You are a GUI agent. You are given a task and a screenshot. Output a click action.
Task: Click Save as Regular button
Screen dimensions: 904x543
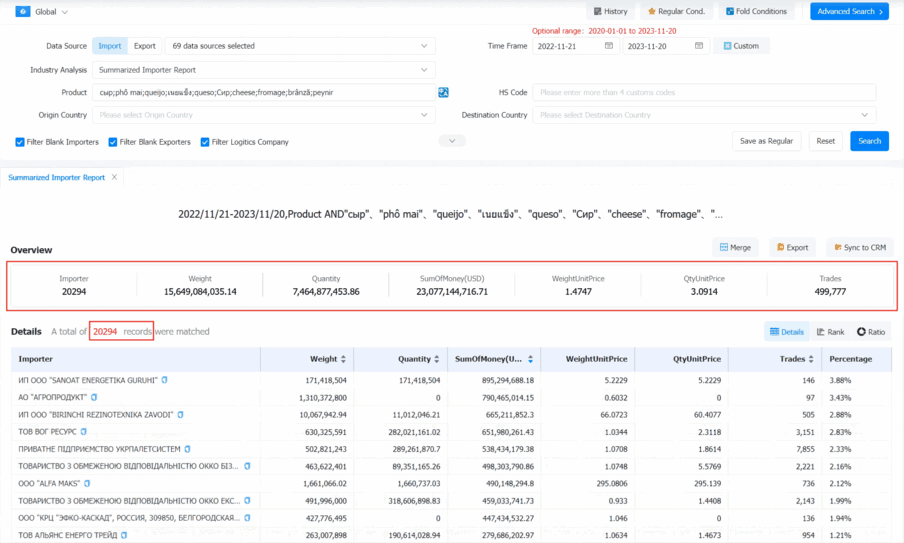point(766,141)
